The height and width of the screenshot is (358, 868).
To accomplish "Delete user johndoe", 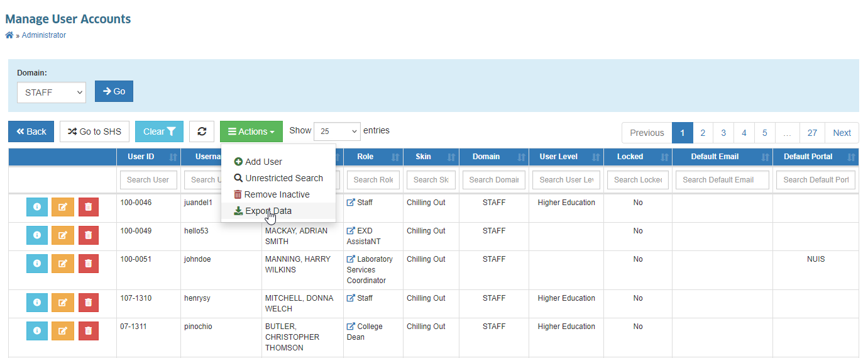I will coord(88,263).
